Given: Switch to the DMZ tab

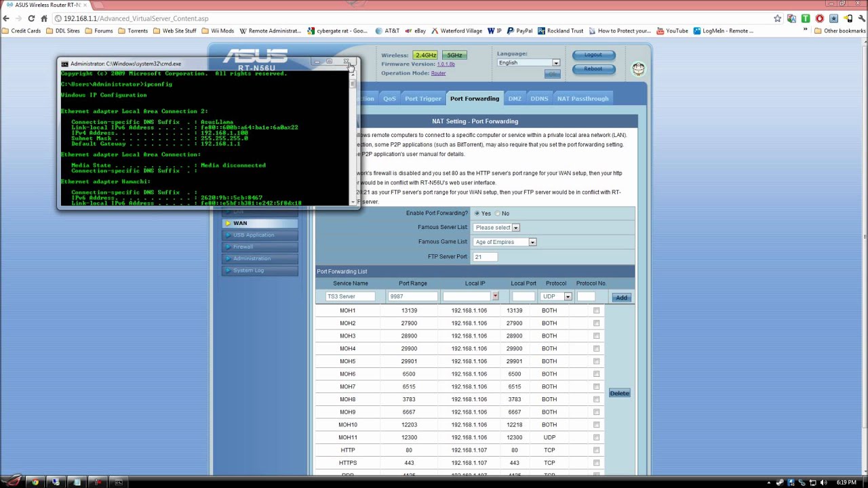Looking at the screenshot, I should [x=515, y=99].
